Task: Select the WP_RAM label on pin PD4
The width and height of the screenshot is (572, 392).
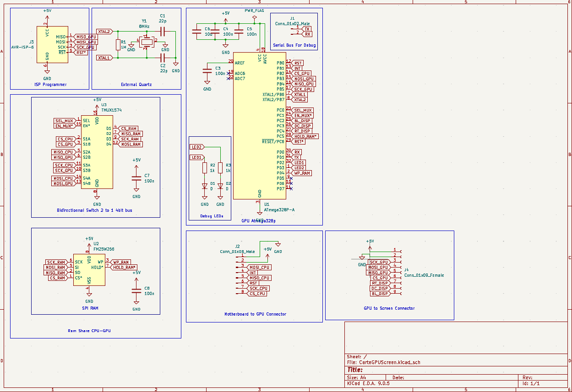Action: 302,173
